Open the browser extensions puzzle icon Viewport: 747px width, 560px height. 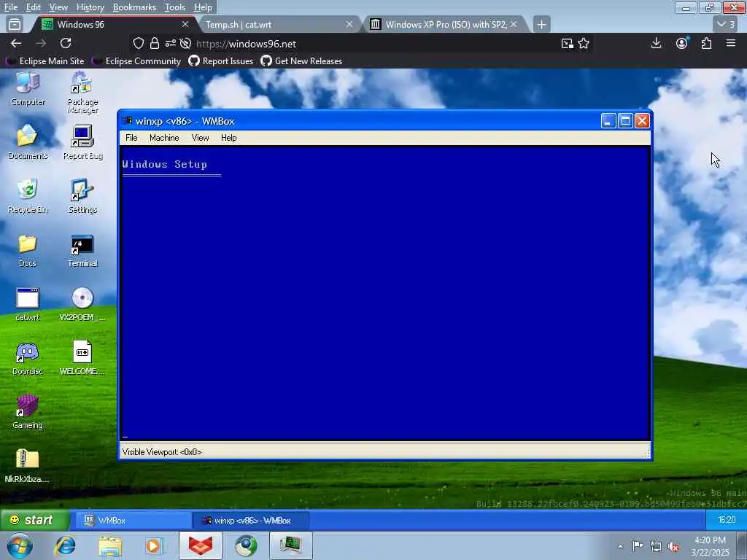click(x=706, y=43)
